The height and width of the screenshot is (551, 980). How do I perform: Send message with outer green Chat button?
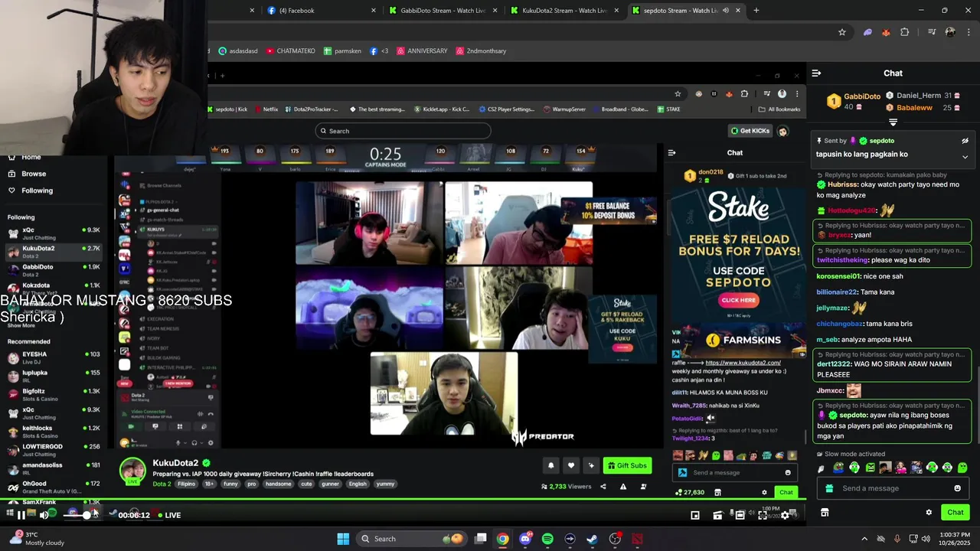(955, 512)
